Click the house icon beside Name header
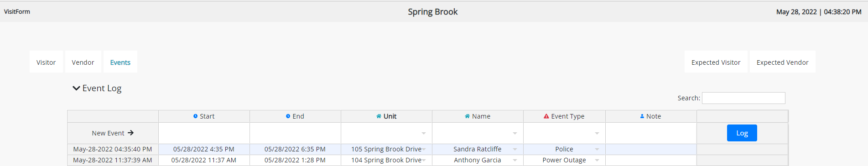The height and width of the screenshot is (166, 868). tap(467, 116)
